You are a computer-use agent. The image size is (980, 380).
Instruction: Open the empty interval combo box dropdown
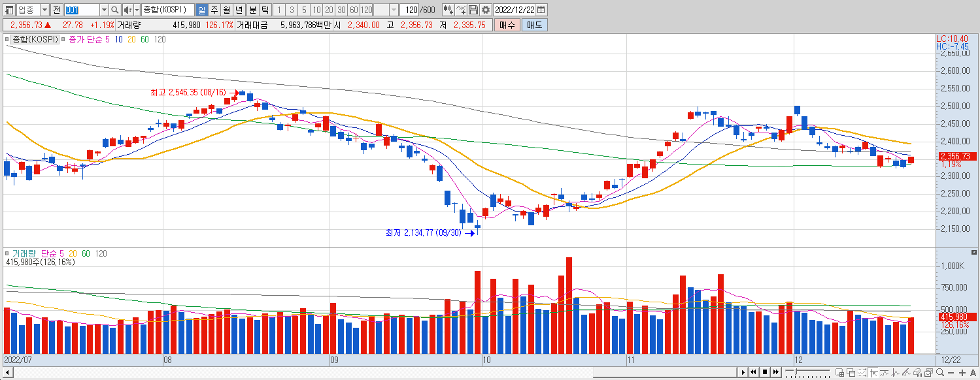pos(394,10)
